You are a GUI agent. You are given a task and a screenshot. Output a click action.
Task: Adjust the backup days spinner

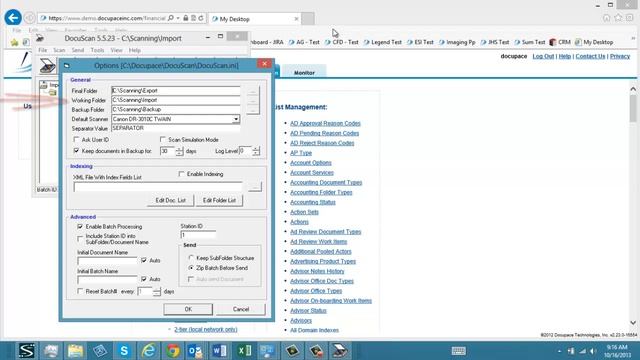(x=180, y=151)
